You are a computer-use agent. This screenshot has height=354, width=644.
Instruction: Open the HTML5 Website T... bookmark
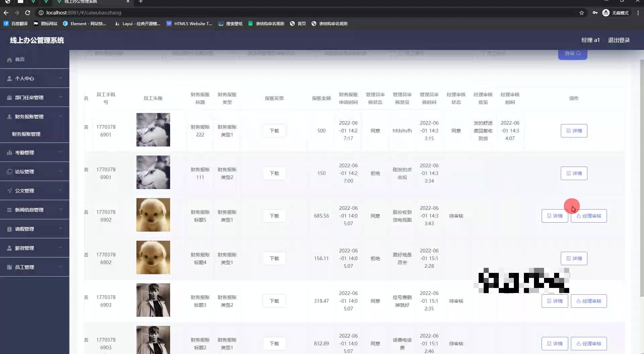click(190, 23)
